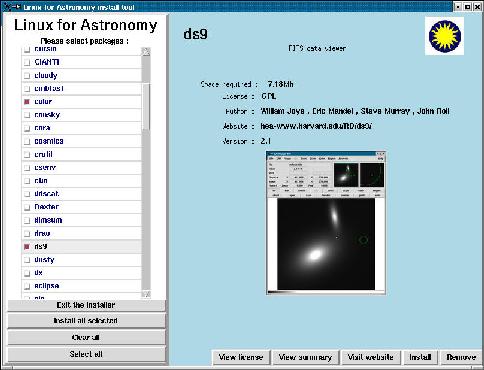484x370 pixels.
Task: Minimize the install tool window
Action: [458, 7]
